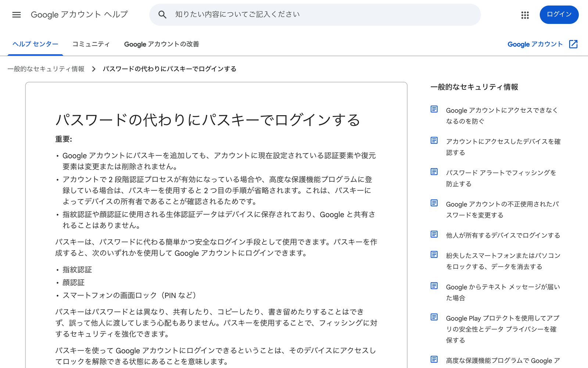Click article icon beside Google アカウントにアクセスできなく
The width and height of the screenshot is (588, 368).
434,109
